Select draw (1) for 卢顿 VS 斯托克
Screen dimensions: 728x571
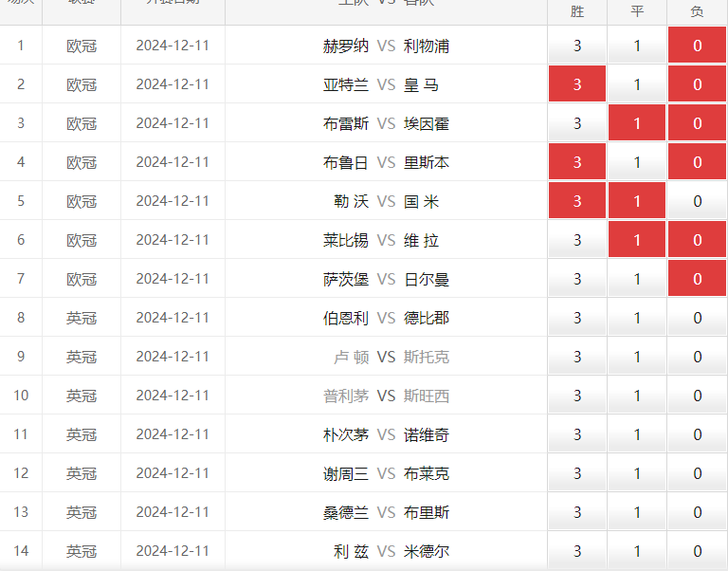tap(637, 357)
